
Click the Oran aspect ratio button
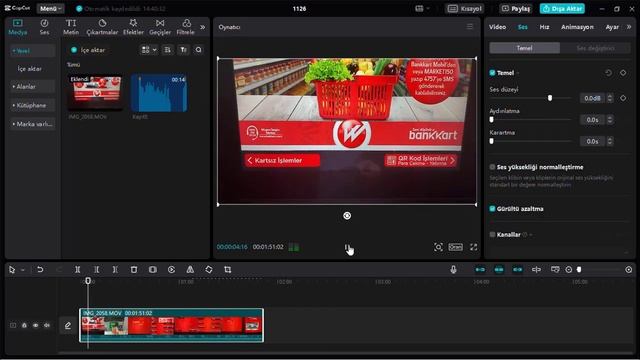tap(456, 247)
